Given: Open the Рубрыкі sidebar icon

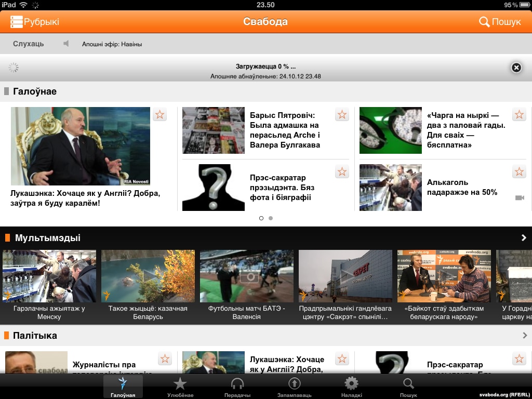Looking at the screenshot, I should coord(16,22).
